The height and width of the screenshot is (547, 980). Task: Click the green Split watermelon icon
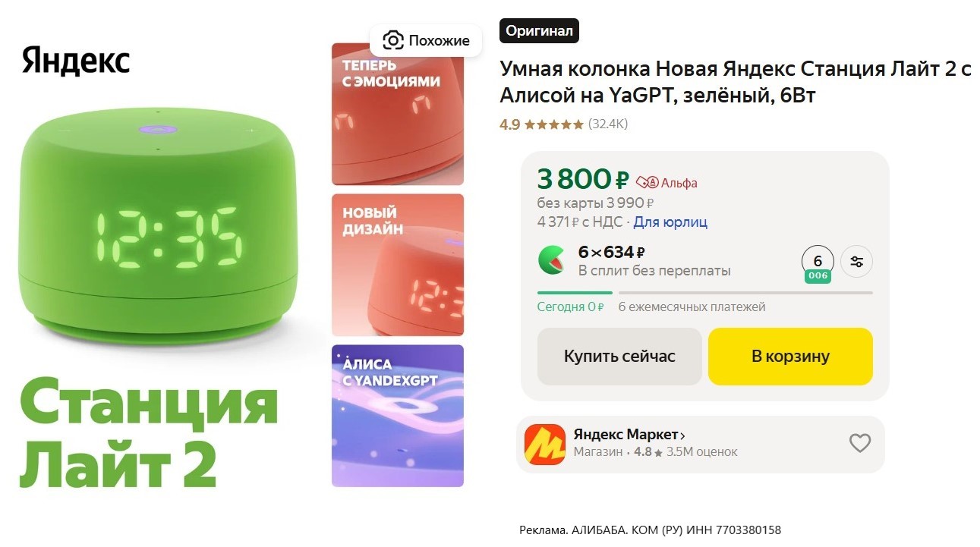[552, 259]
